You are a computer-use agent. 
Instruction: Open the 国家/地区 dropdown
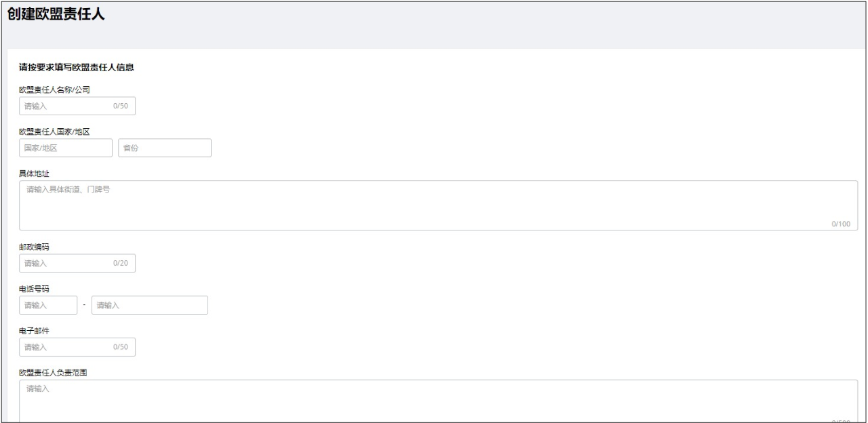[x=65, y=148]
